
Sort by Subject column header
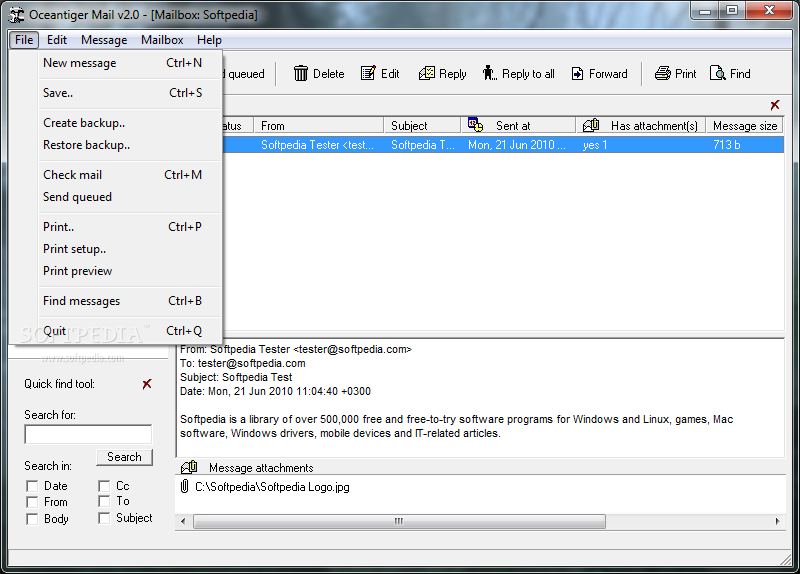coord(422,126)
